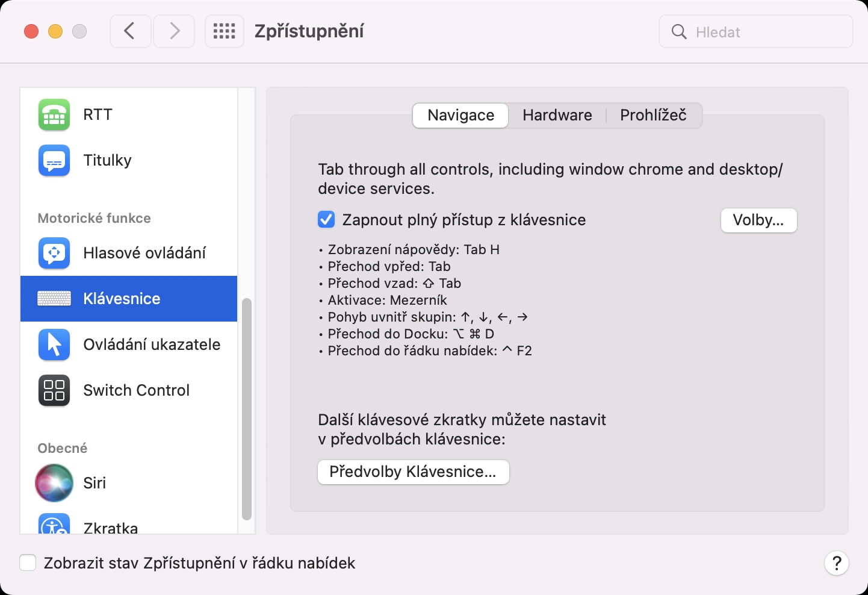868x595 pixels.
Task: Disable Zapnout plný přístup z klávesnice checkbox
Action: coord(326,220)
